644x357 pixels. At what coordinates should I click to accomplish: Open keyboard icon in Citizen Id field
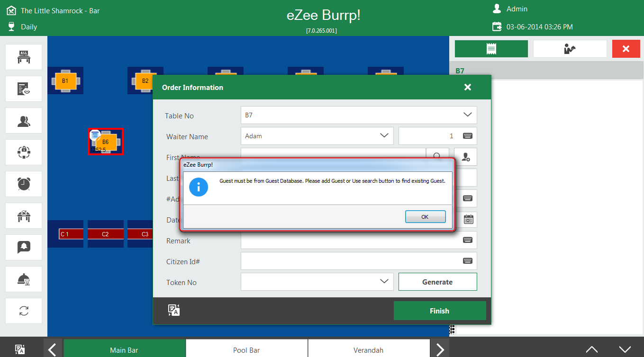pyautogui.click(x=468, y=261)
